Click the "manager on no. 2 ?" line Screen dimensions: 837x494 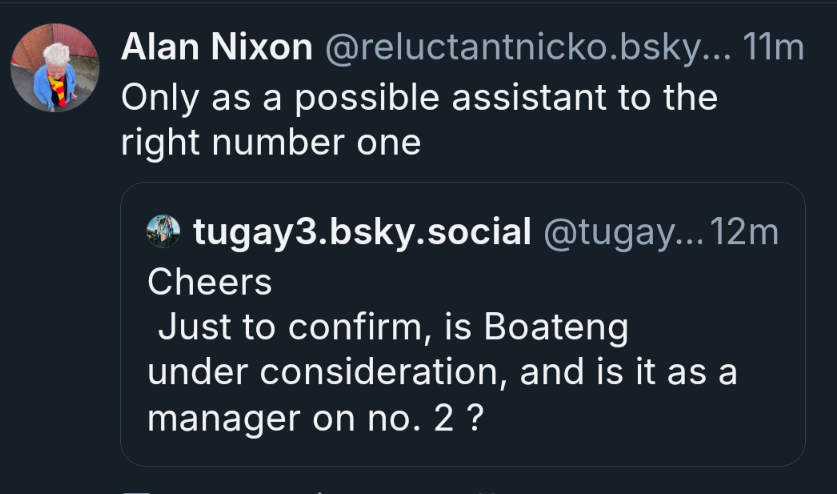(x=315, y=418)
